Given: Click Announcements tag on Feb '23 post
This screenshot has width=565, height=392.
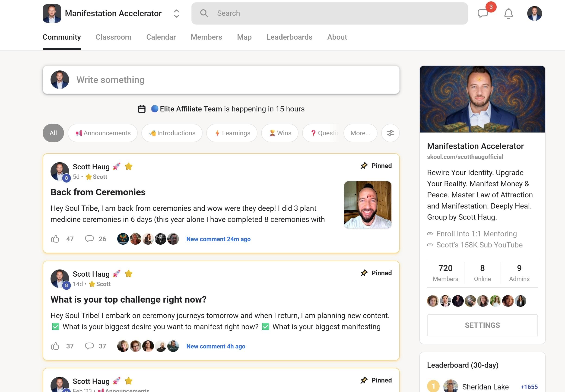Looking at the screenshot, I should tap(124, 390).
